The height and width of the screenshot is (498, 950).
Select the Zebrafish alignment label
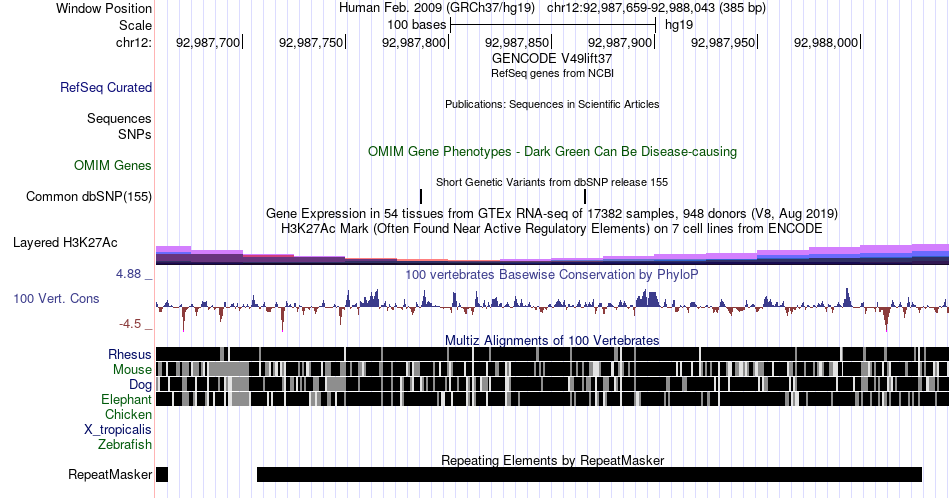click(x=125, y=445)
